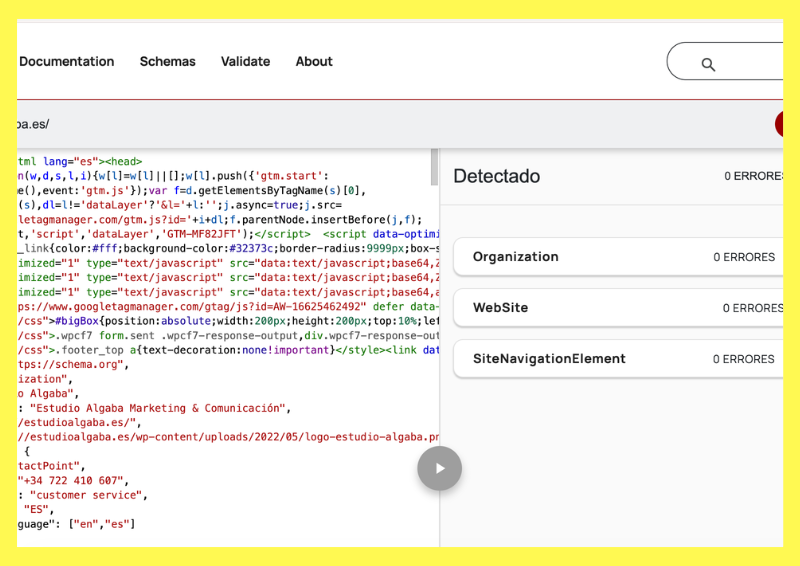This screenshot has height=566, width=800.
Task: Click "Estudio Algaba Marketing & Comunicación" string
Action: (157, 408)
